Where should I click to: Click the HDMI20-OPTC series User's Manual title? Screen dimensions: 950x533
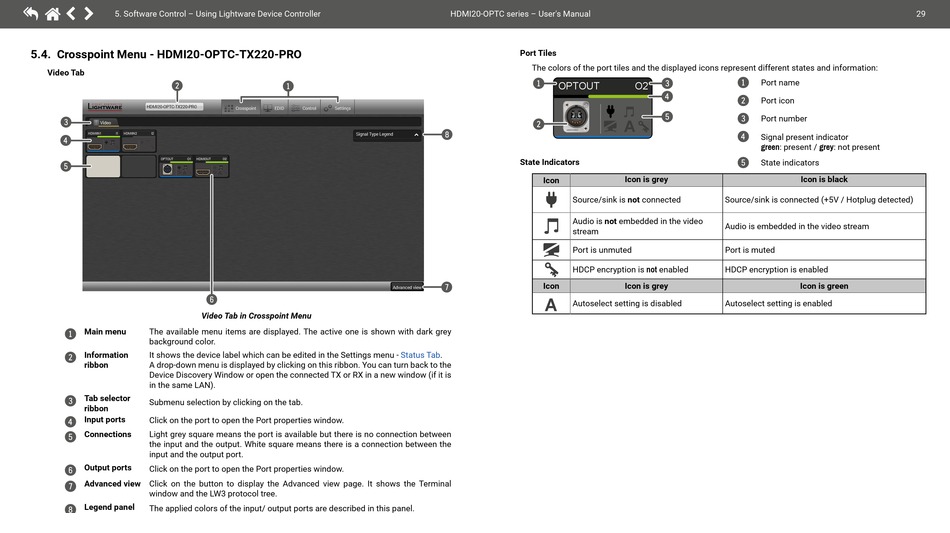pos(520,13)
